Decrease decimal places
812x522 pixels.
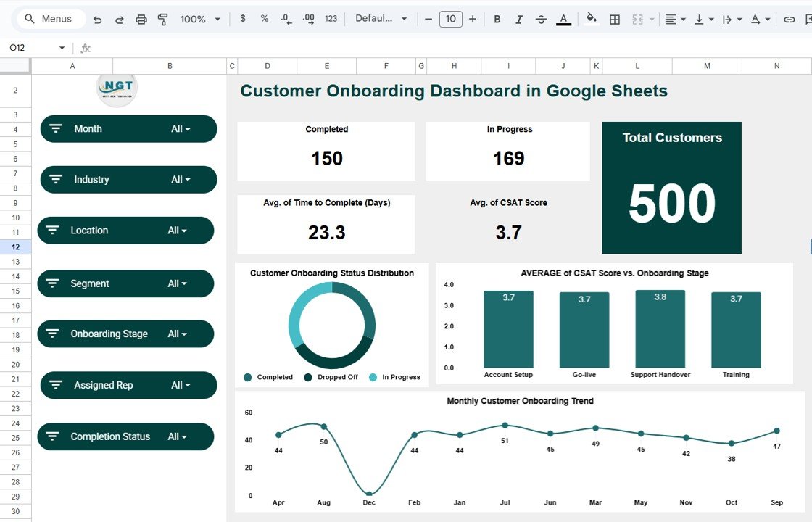click(x=286, y=19)
